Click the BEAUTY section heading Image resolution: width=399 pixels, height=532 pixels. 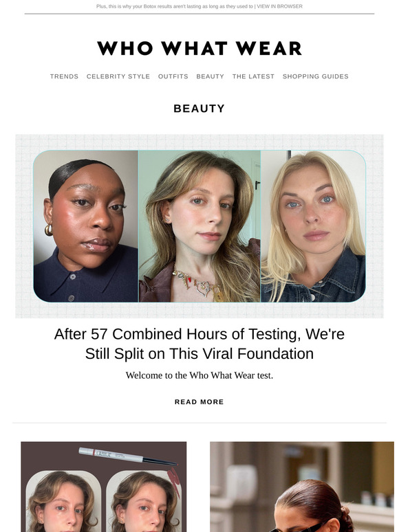[199, 108]
